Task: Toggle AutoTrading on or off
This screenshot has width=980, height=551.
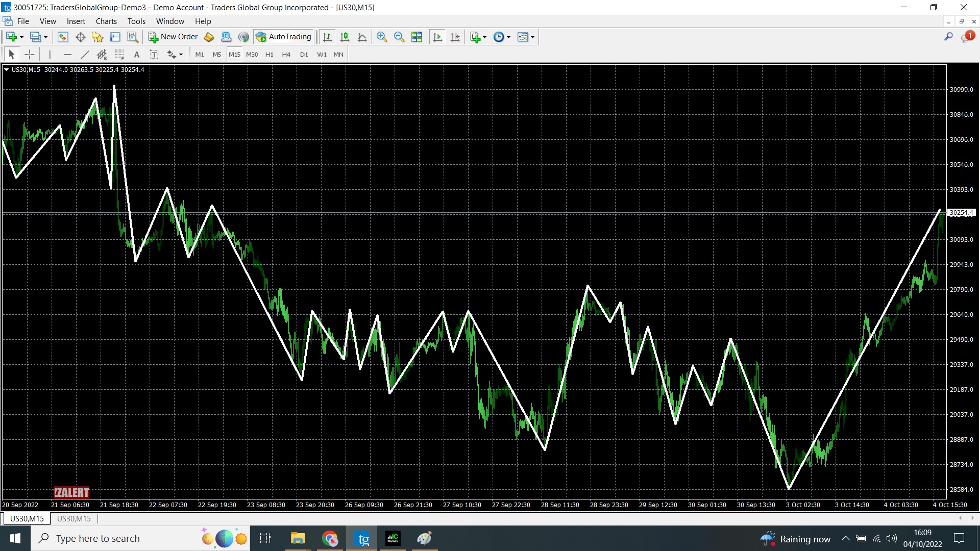Action: point(284,37)
